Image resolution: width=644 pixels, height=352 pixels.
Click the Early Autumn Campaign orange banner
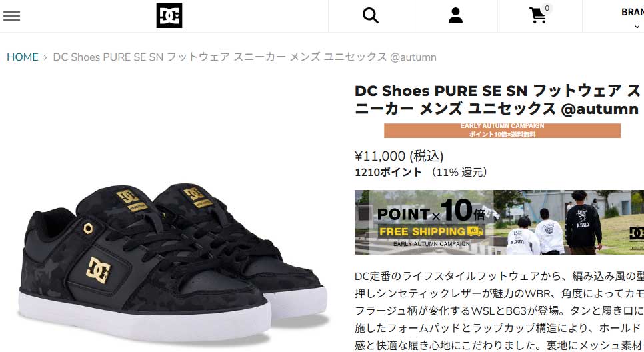[x=502, y=130]
